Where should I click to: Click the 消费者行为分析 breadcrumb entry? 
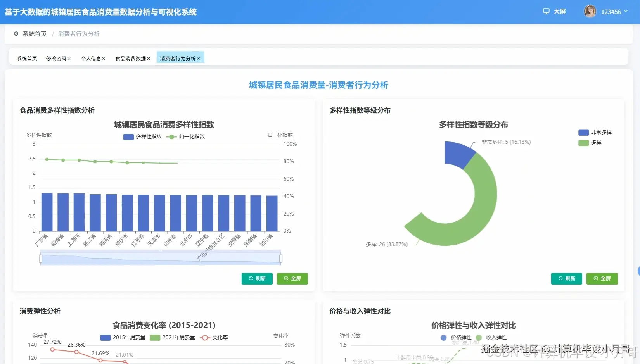tap(78, 34)
